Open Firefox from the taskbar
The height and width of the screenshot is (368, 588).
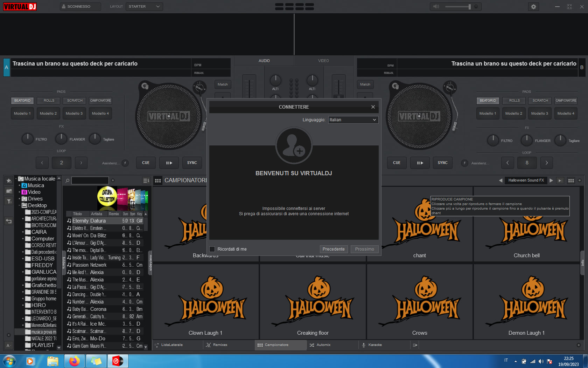[74, 361]
